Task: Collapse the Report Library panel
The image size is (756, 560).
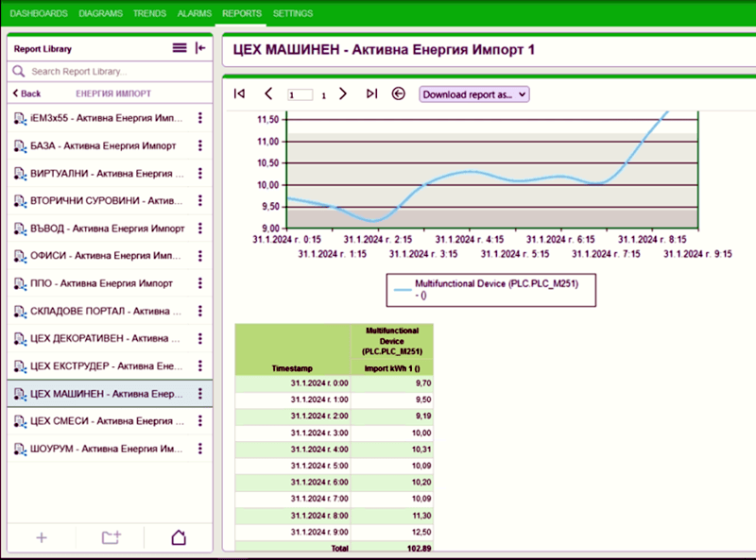Action: [200, 48]
